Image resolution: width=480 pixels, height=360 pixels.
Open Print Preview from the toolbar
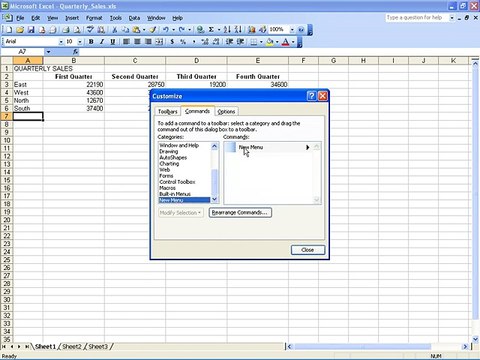(77, 30)
